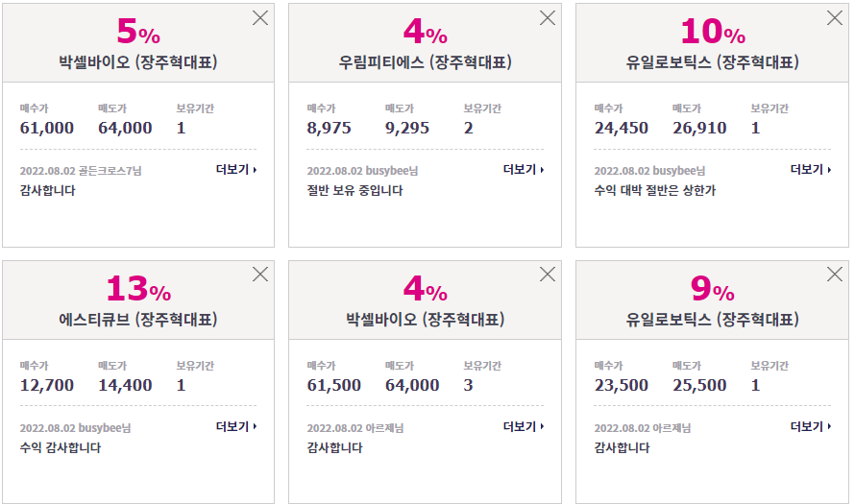
Task: Click the 감사합니다 comment by 골든크로스7님
Action: (47, 191)
